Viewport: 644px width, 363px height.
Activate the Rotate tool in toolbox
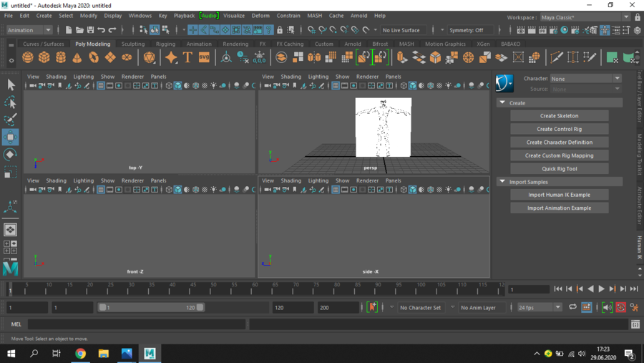10,155
